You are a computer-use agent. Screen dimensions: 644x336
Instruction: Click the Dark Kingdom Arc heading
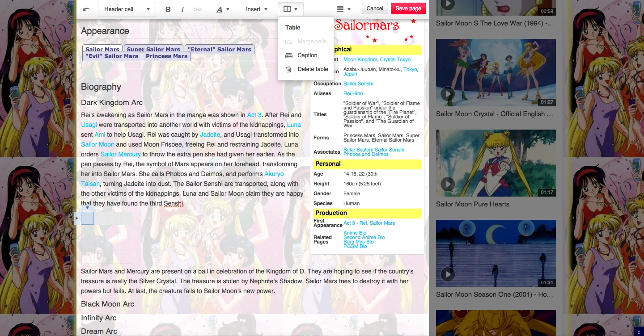pyautogui.click(x=112, y=102)
